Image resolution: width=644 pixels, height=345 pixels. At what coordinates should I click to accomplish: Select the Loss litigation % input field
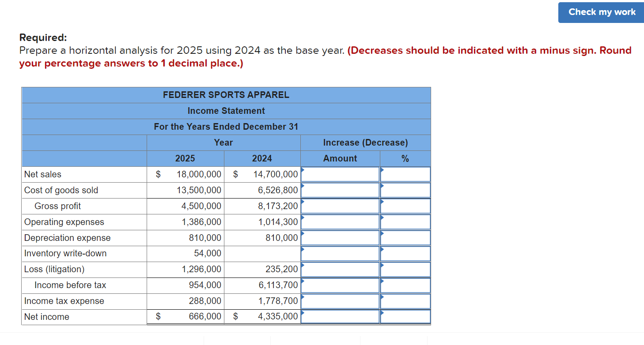pyautogui.click(x=405, y=270)
